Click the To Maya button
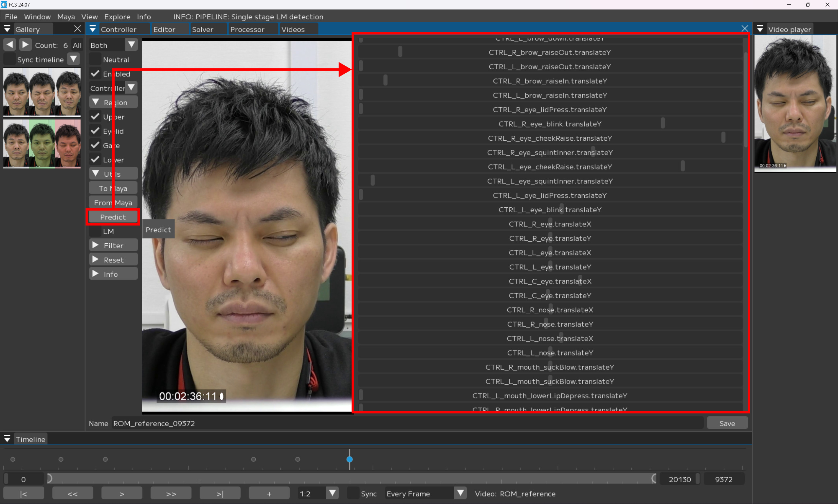The width and height of the screenshot is (838, 504). point(113,188)
